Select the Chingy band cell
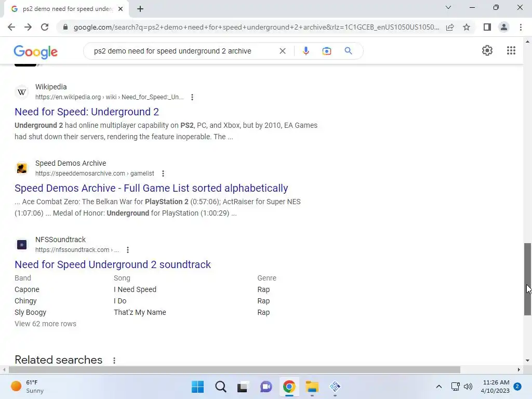Image resolution: width=532 pixels, height=399 pixels. pyautogui.click(x=25, y=301)
